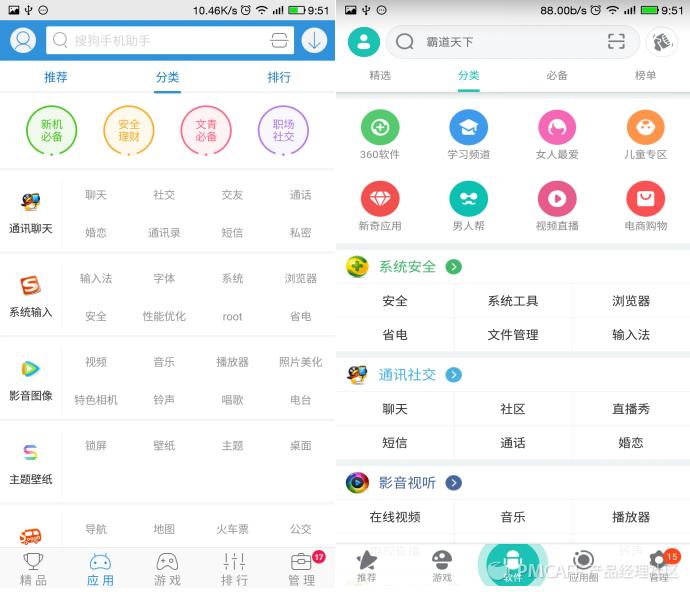
Task: Focus the 霸道天下 search field
Action: 512,42
